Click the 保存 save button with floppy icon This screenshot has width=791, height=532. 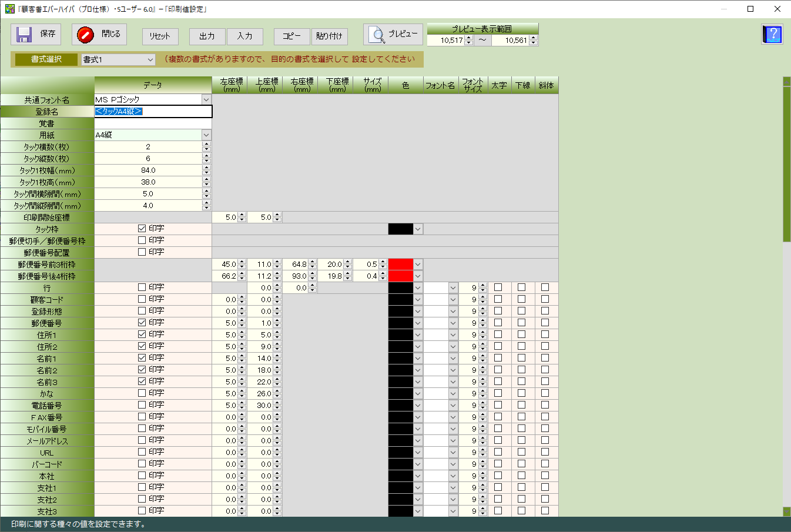(x=36, y=35)
